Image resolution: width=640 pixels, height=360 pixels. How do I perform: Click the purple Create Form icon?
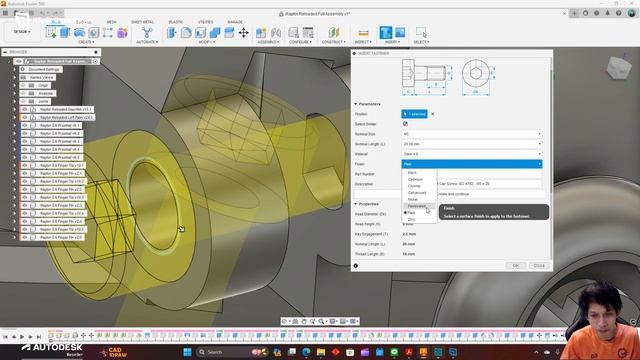tap(122, 33)
